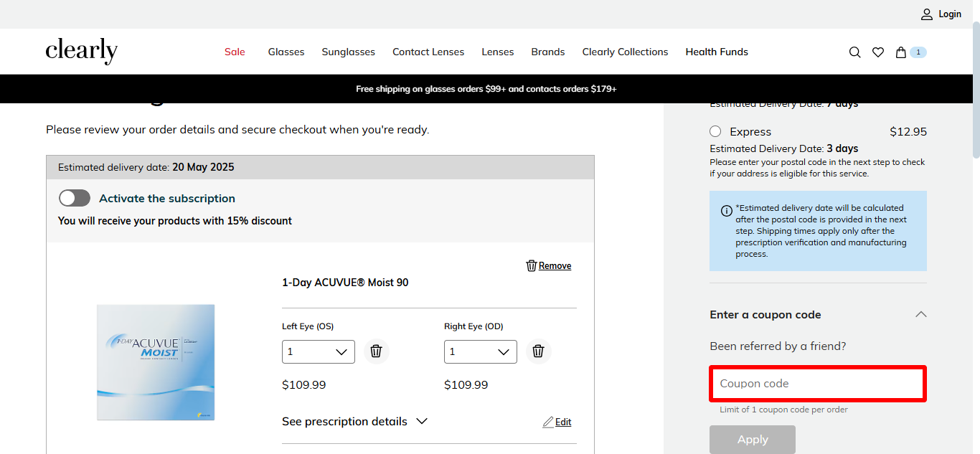Click 'Limit of 1 coupon code per order'
This screenshot has width=980, height=454.
[784, 410]
